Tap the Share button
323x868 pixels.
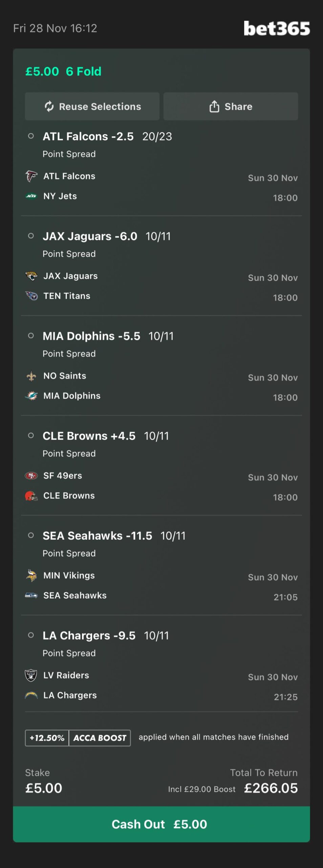(231, 106)
